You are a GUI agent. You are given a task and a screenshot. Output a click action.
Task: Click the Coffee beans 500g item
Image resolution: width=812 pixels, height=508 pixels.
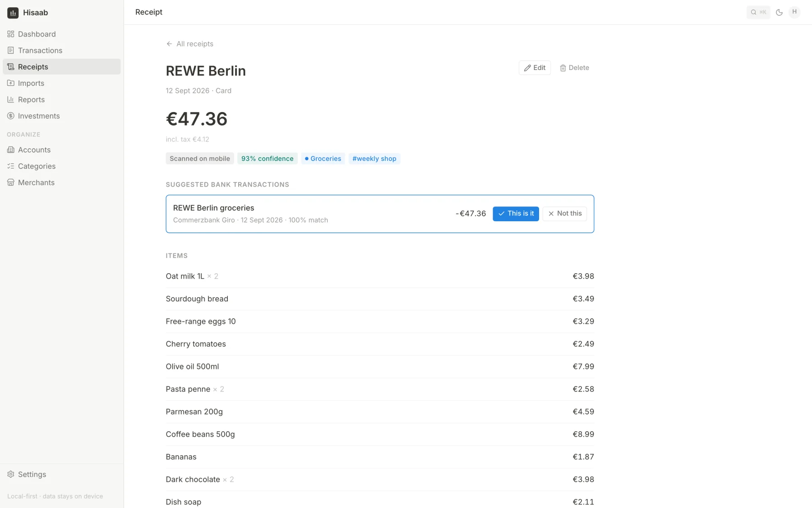pyautogui.click(x=380, y=434)
